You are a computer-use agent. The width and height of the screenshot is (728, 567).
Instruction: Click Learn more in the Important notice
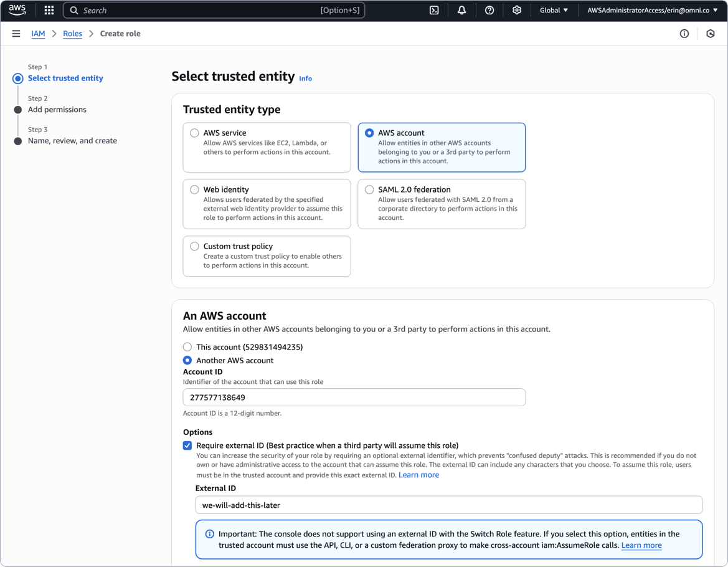(x=641, y=545)
